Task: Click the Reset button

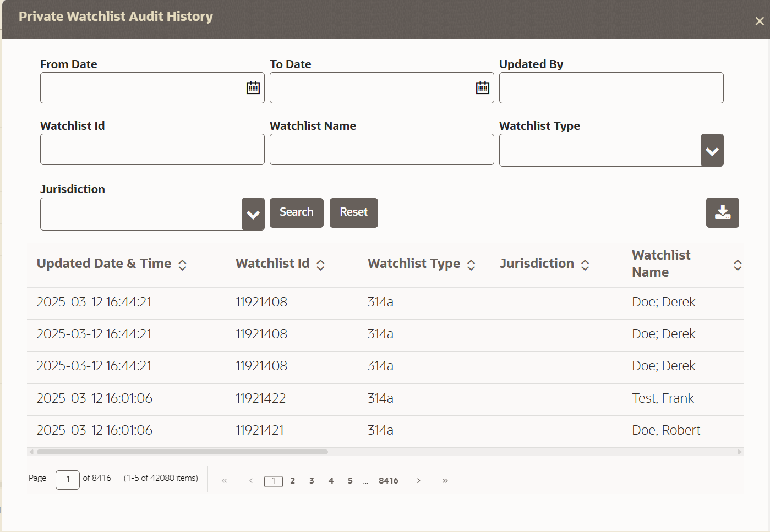Action: tap(353, 212)
